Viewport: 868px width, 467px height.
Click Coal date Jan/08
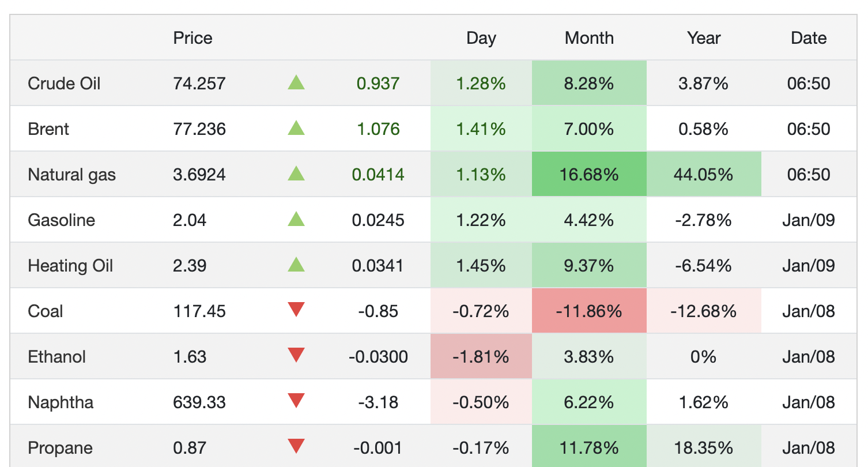click(809, 311)
